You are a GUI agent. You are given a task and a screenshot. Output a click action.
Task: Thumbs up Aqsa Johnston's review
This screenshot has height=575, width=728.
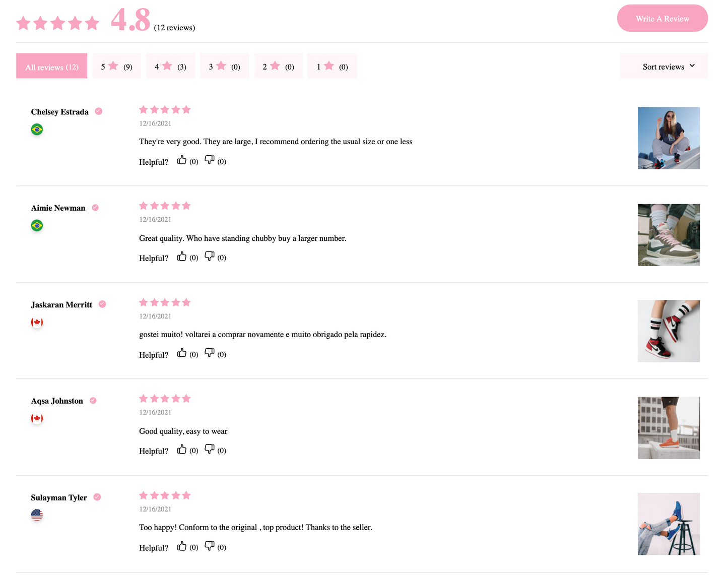(182, 450)
